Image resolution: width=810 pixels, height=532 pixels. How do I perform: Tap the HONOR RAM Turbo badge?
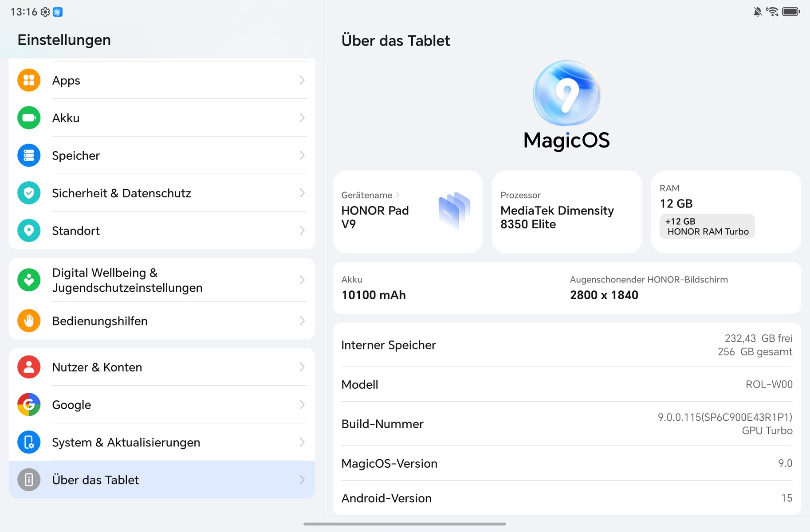(707, 227)
